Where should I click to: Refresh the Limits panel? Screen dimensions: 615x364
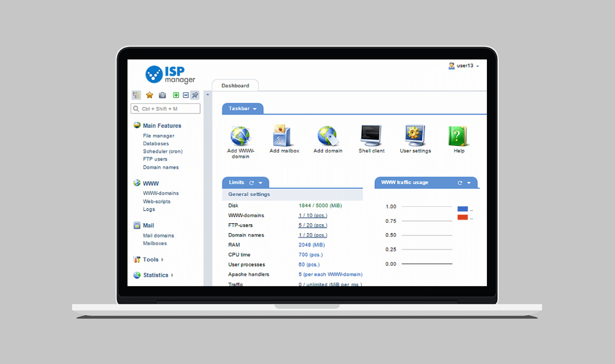click(251, 183)
